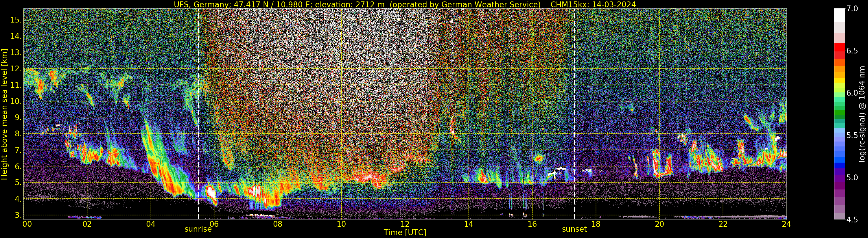The height and width of the screenshot is (238, 868).
Task: Click the plot title beginning 'UFS, Germany'
Action: coord(405,4)
